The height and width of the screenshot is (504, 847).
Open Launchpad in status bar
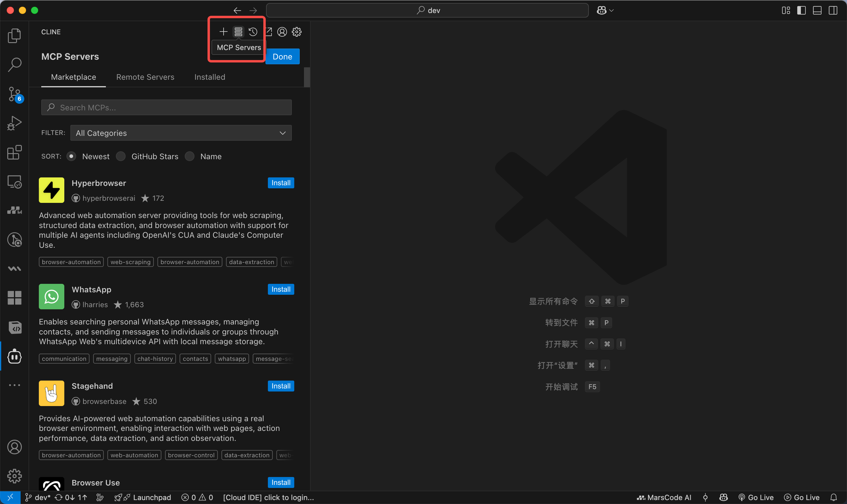coord(143,498)
